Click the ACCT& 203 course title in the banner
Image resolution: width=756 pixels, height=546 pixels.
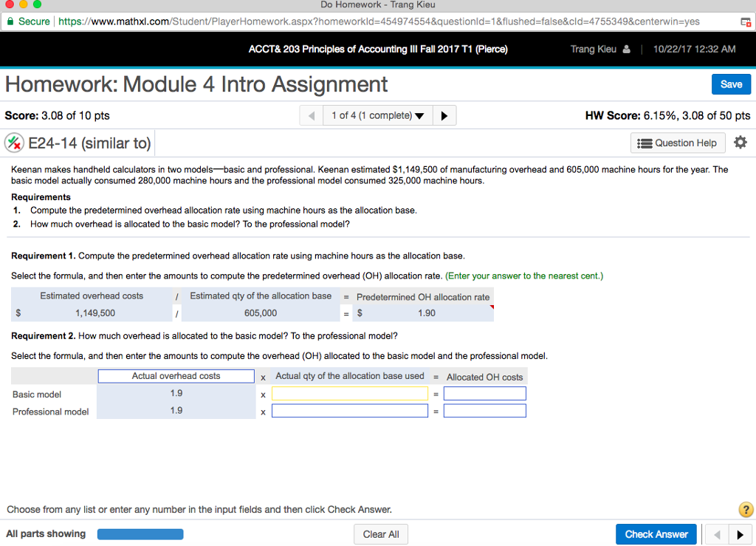[x=378, y=49]
